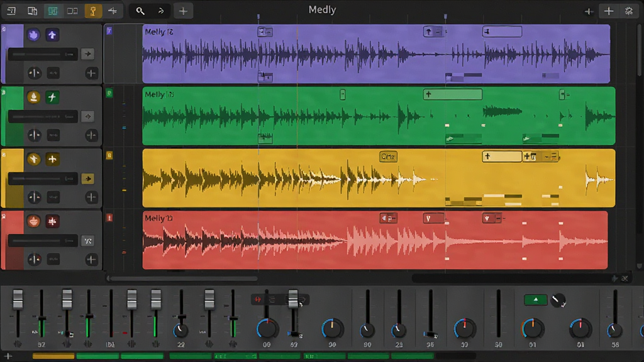Click the forward chevron next to search
The image size is (644, 362).
pos(161,11)
